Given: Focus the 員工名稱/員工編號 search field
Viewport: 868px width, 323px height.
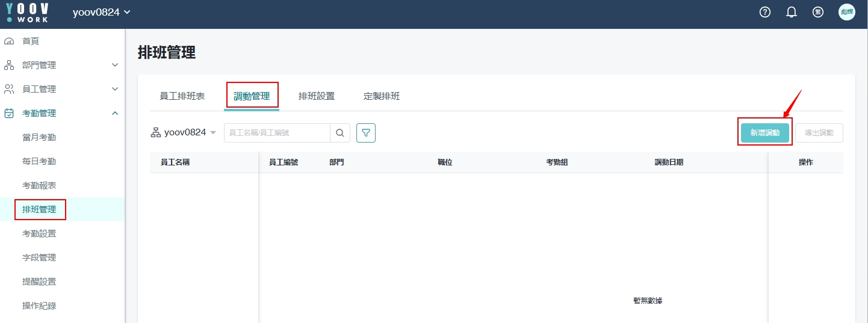Looking at the screenshot, I should [x=277, y=133].
